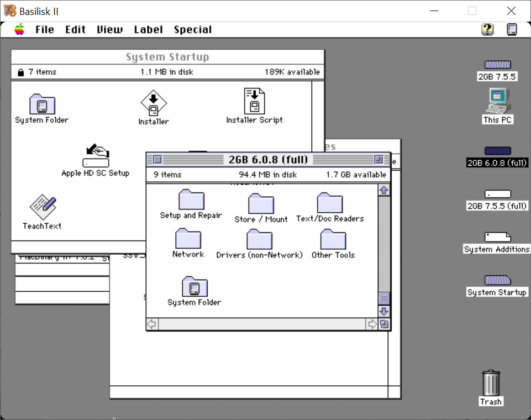Toggle the window zoom box on 2GB 6.0.8
531x420 pixels.
(x=380, y=159)
